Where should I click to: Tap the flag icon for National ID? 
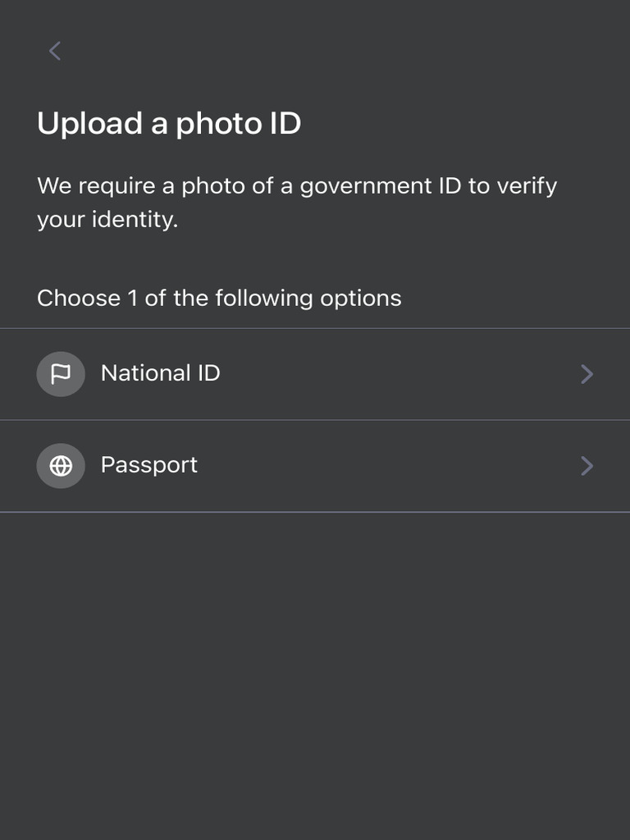pos(61,374)
